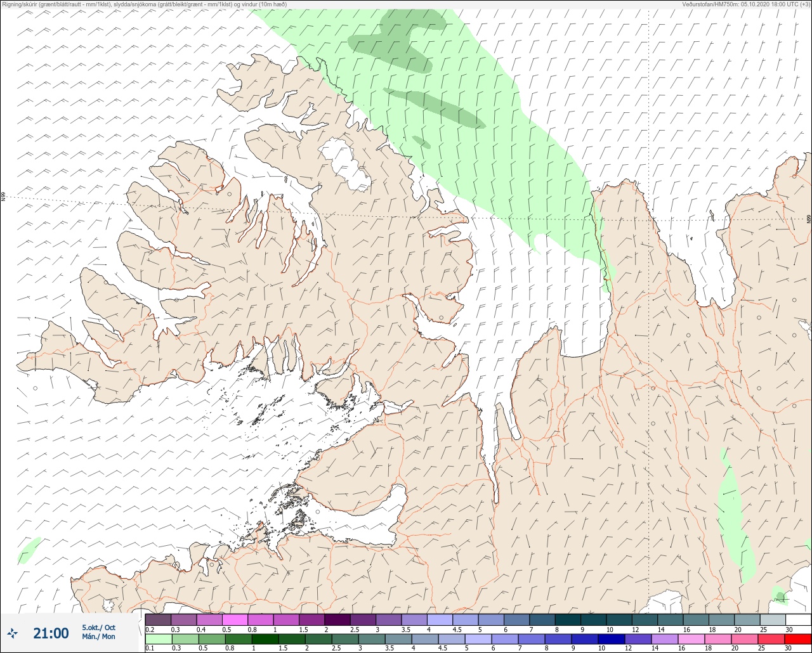Pick upper-row dark teal 8 swatch
Screen dimensions: 812x653
click(568, 619)
